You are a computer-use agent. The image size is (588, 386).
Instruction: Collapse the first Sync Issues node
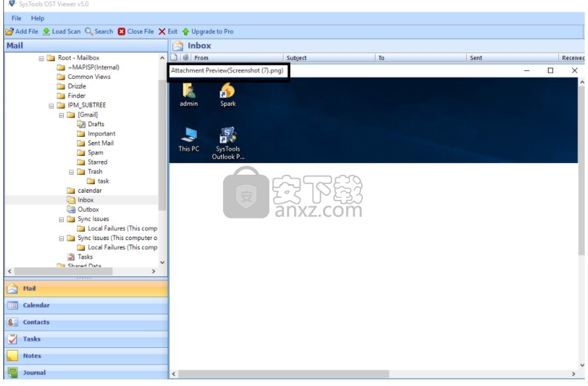62,220
